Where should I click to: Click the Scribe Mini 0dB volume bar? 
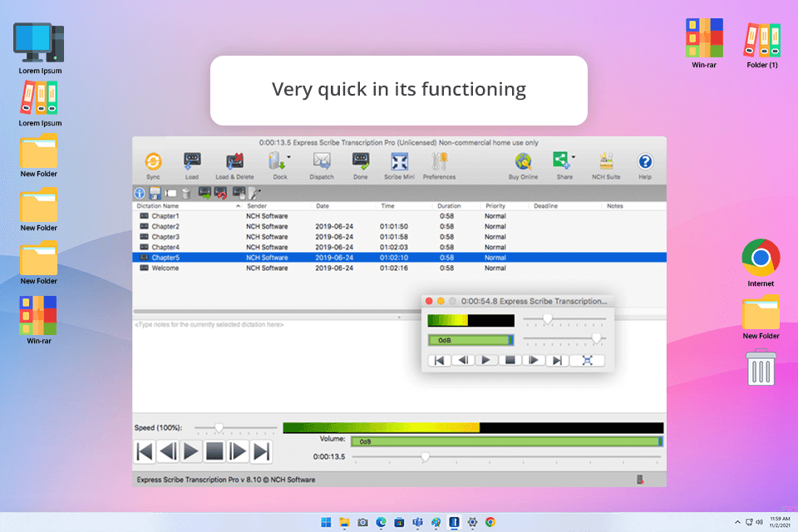[x=470, y=340]
